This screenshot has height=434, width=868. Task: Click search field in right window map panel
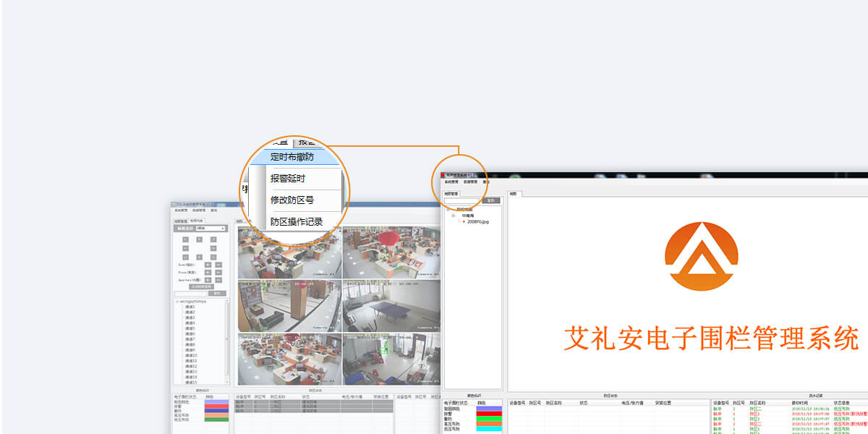(461, 200)
